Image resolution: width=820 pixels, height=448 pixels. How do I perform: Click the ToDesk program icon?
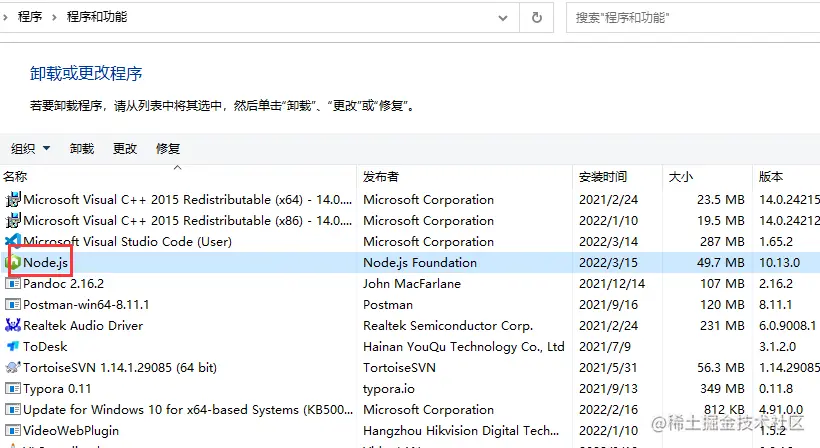pos(13,347)
